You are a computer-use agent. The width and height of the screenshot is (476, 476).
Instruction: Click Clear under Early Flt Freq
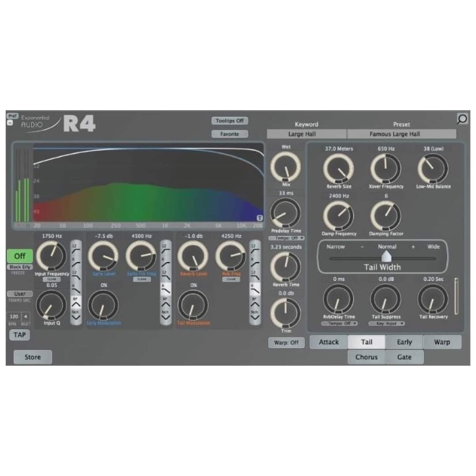point(141,279)
